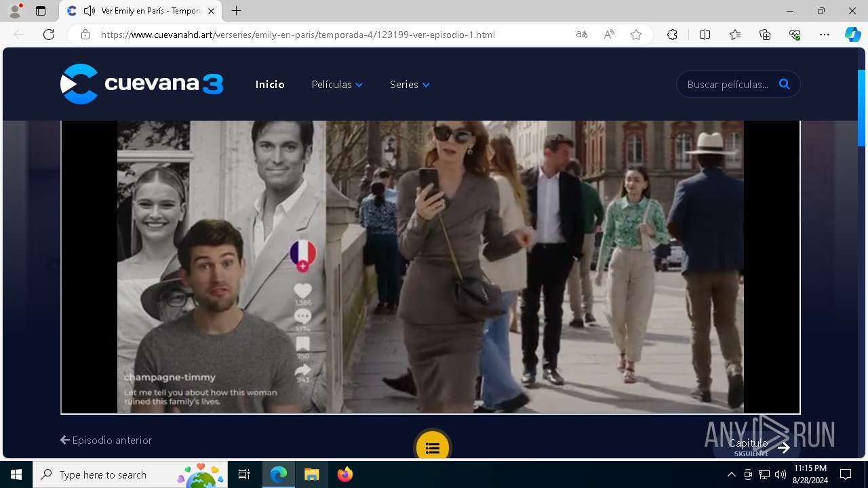Click the blue search magnifier icon
Viewport: 868px width, 488px height.
[785, 84]
